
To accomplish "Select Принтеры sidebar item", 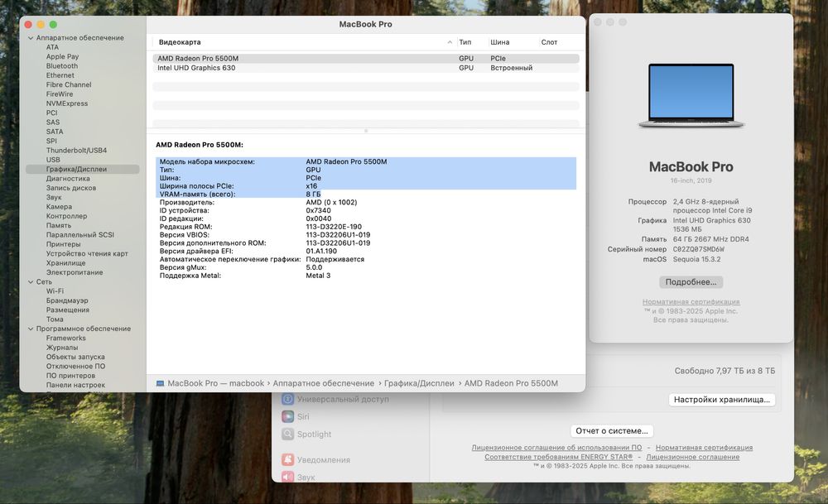I will tap(64, 244).
